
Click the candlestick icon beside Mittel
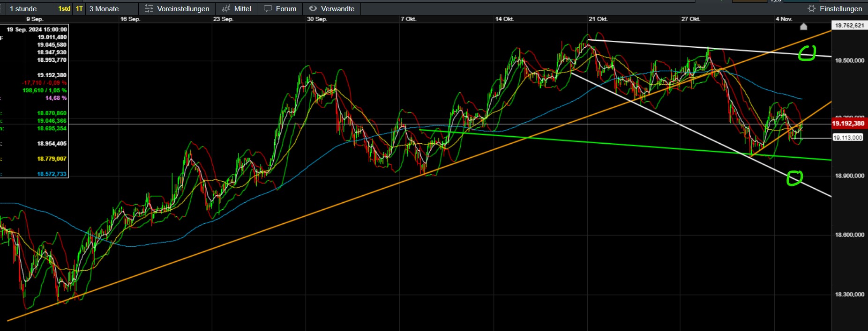pyautogui.click(x=226, y=9)
